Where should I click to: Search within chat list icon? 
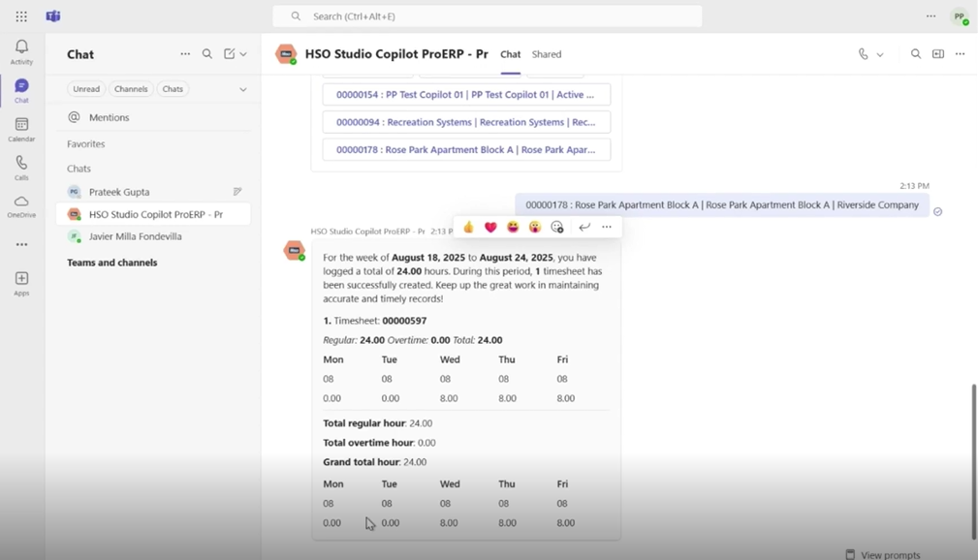(x=207, y=54)
